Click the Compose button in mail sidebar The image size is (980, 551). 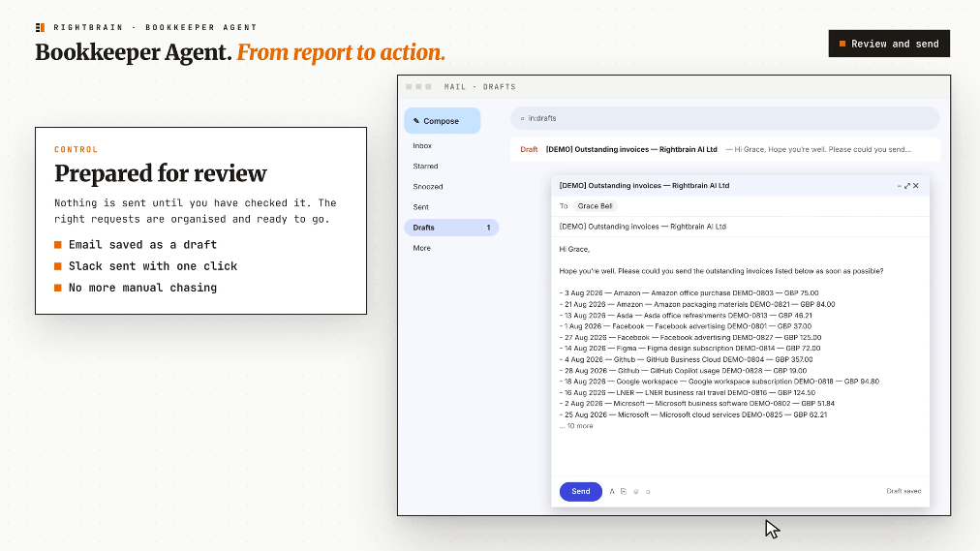(x=442, y=121)
